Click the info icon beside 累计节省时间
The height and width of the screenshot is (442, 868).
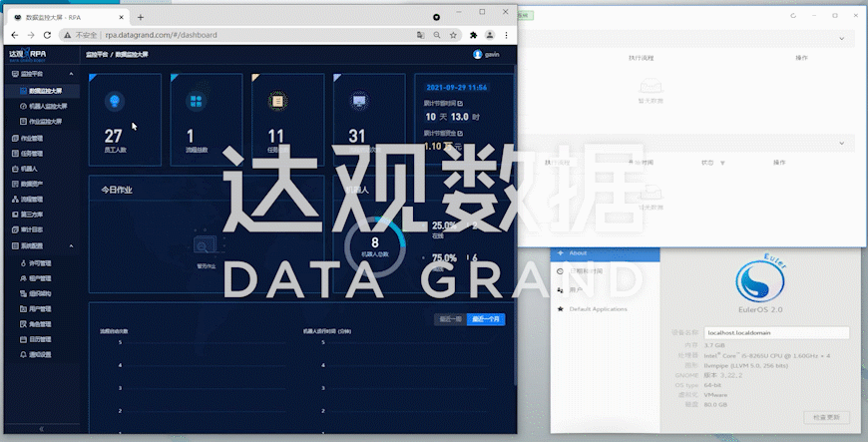click(461, 103)
